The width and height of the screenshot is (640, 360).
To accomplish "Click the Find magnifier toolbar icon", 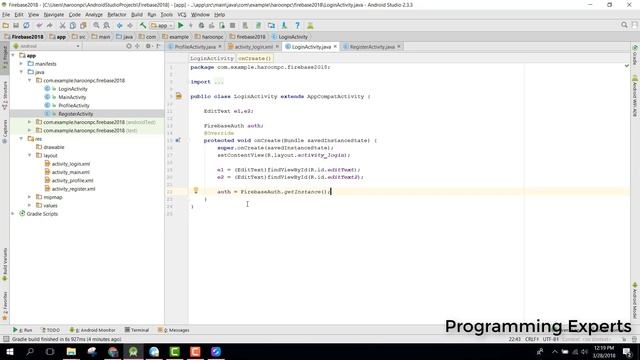I will pos(96,25).
